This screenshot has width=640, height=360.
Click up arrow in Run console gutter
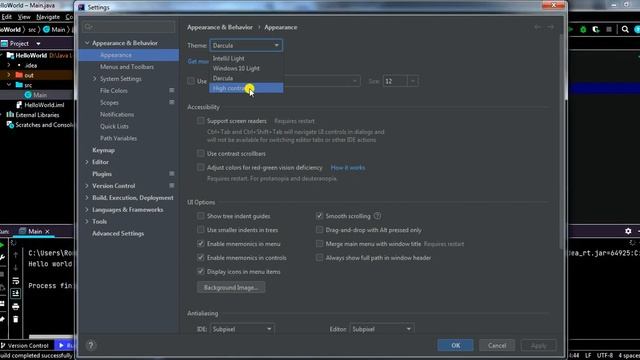tap(16, 255)
